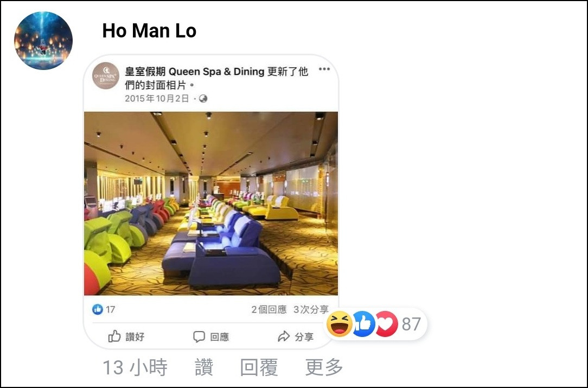
Task: Open the 2個回應 comments count
Action: (269, 309)
